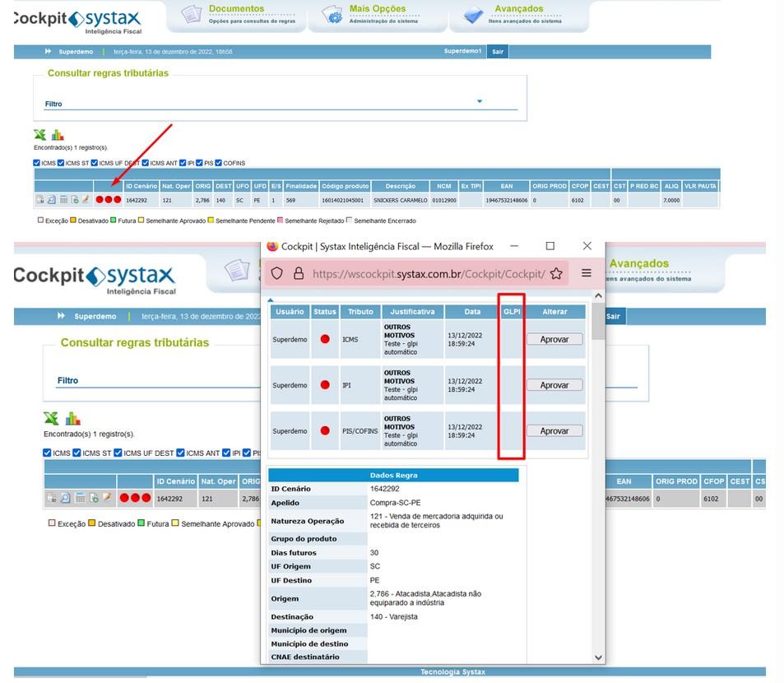Open Avançados menu behind the popup
Image resolution: width=784 pixels, height=683 pixels.
(639, 263)
